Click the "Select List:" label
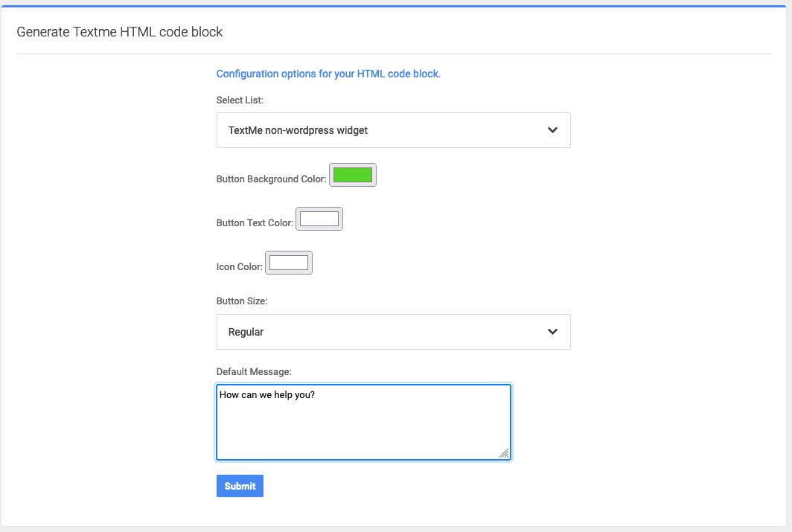The width and height of the screenshot is (792, 532). coord(240,100)
